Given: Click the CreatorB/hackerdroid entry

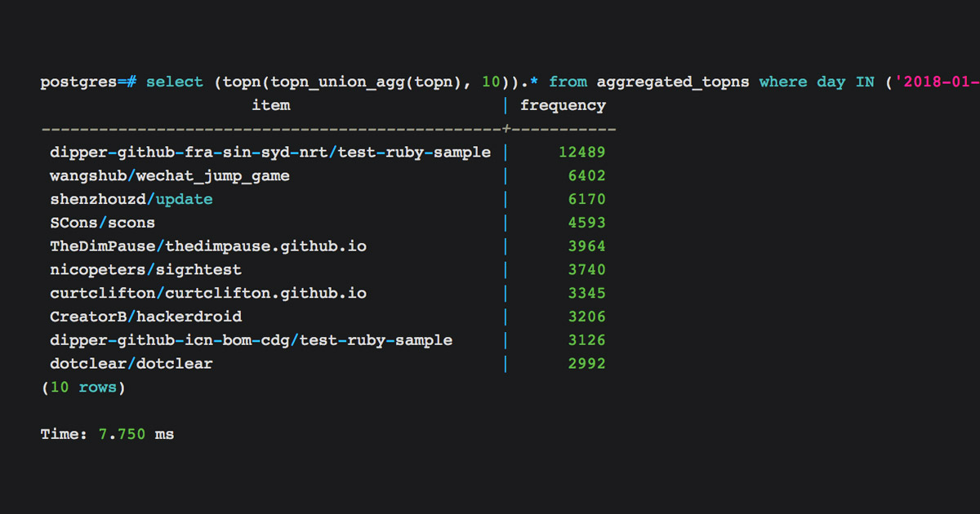Looking at the screenshot, I should [146, 317].
